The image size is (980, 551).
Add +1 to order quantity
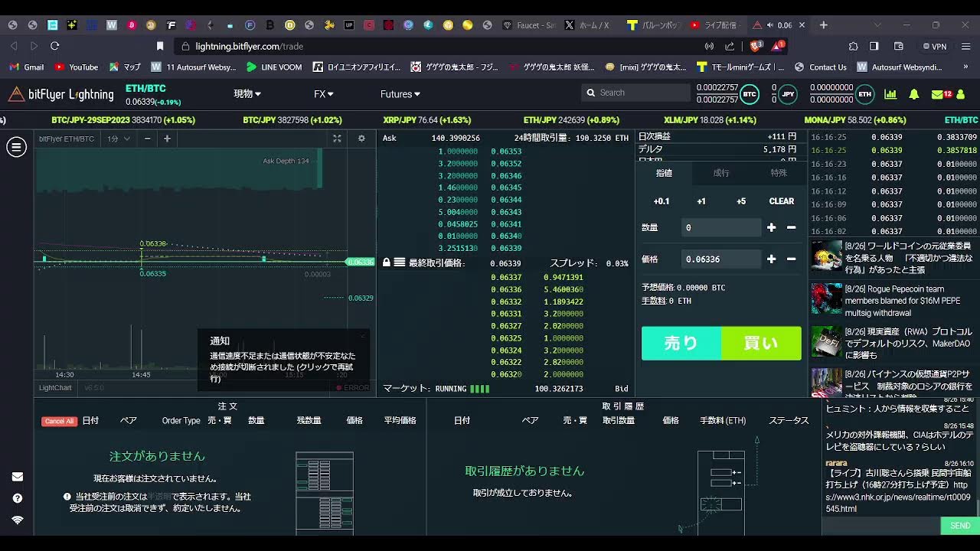(701, 201)
